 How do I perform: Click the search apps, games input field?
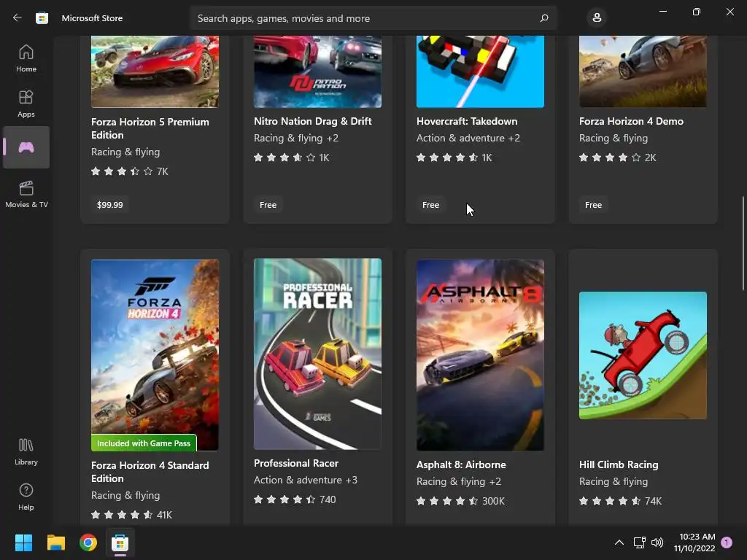pyautogui.click(x=373, y=18)
